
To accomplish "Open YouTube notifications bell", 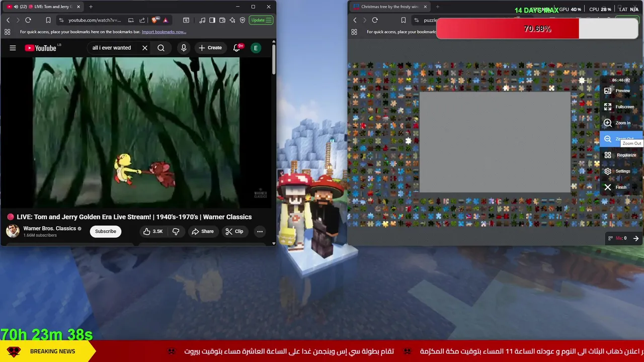I will click(237, 48).
